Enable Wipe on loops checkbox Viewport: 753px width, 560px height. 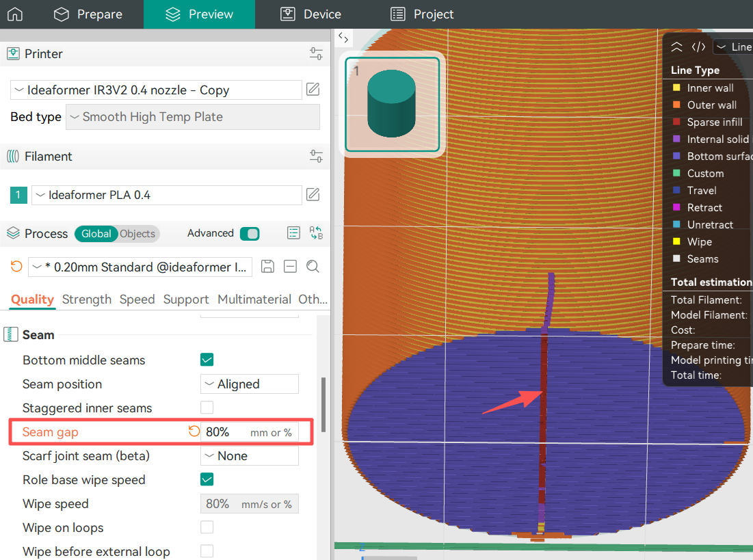tap(207, 527)
